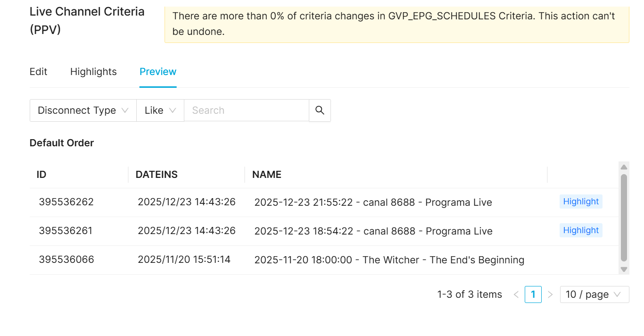
Task: Switch to the Highlights tab
Action: coord(93,72)
